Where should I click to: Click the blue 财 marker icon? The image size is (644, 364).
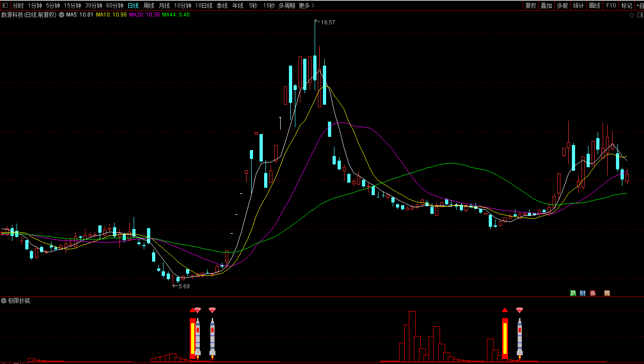point(583,293)
